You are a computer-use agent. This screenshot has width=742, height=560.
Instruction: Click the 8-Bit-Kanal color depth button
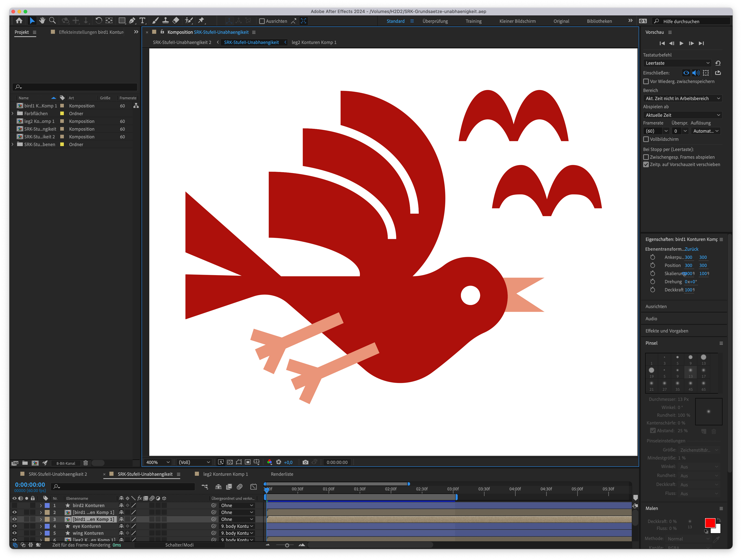coord(66,463)
